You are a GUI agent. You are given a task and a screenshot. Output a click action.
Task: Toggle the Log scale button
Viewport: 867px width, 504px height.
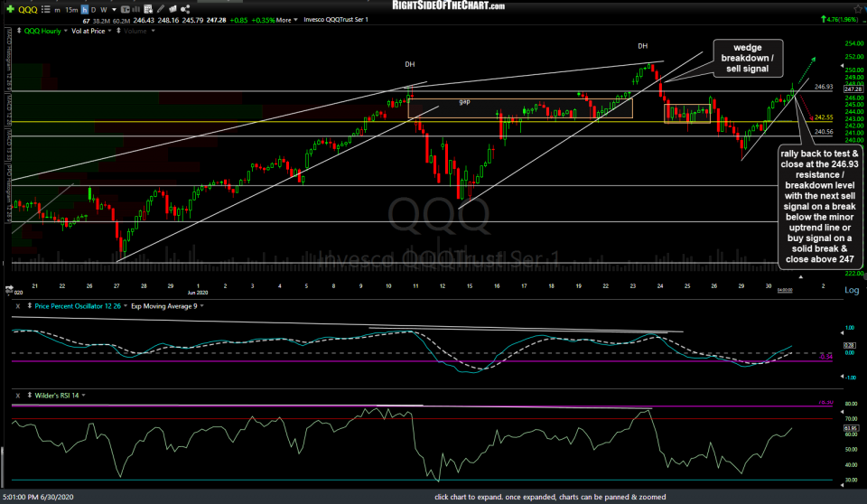[852, 290]
